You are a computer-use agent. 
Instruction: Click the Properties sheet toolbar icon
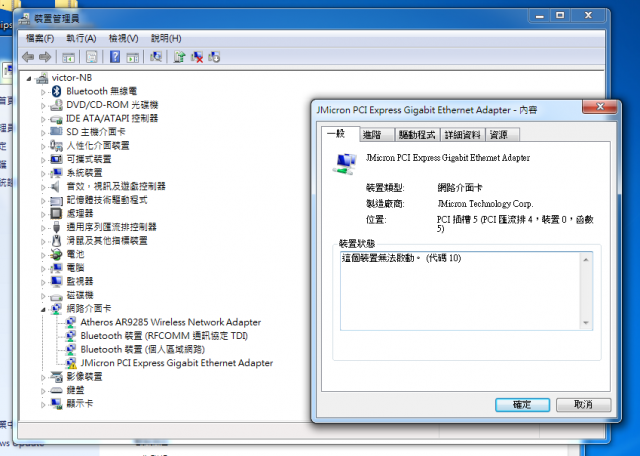92,57
